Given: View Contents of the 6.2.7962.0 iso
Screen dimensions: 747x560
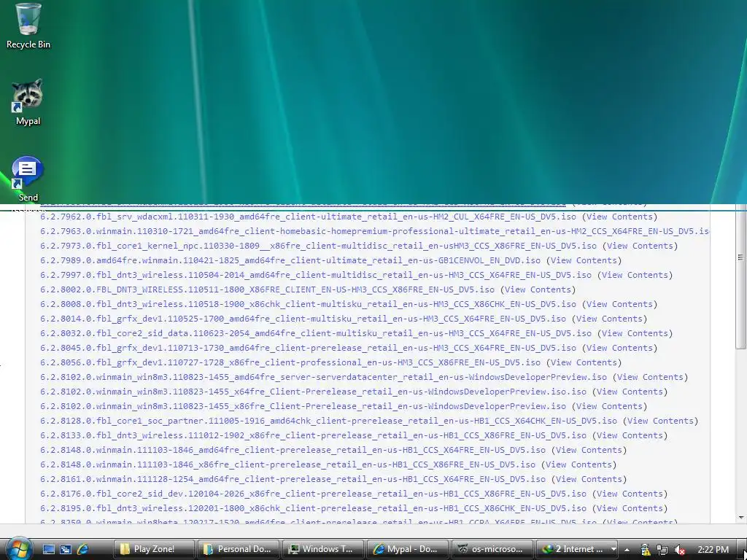Looking at the screenshot, I should coord(620,217).
